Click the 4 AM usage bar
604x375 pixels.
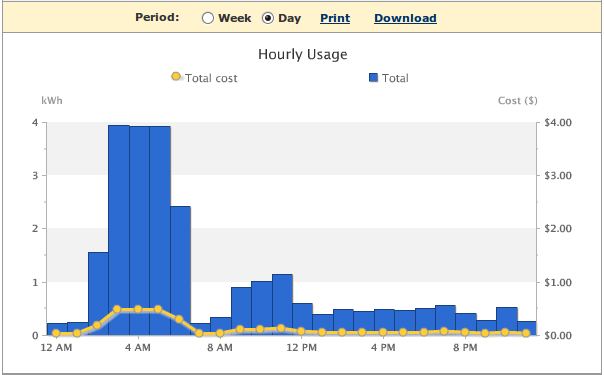point(139,230)
